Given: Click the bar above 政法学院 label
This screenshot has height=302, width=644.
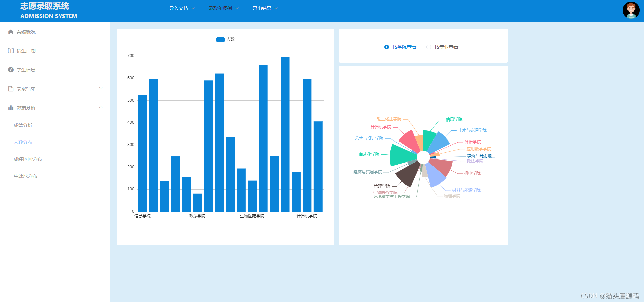Looking at the screenshot, I should click(197, 202).
